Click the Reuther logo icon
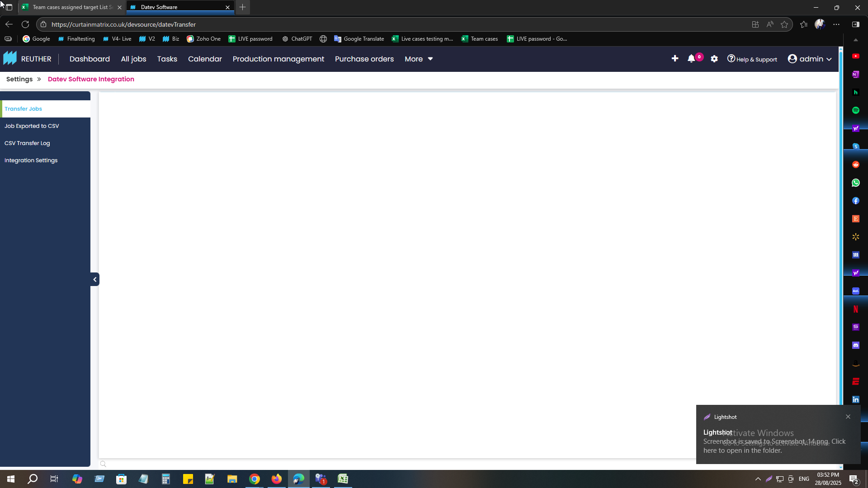 click(x=10, y=59)
